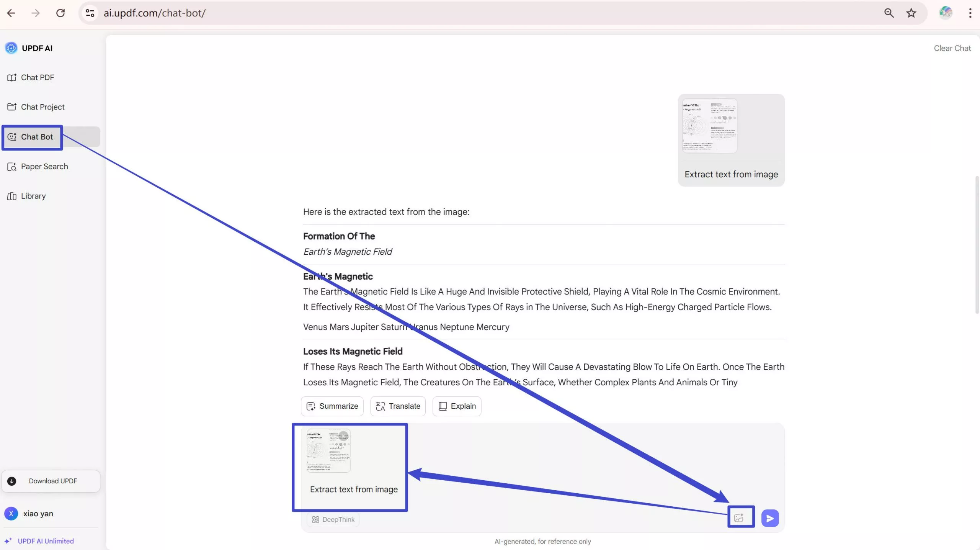Image resolution: width=980 pixels, height=550 pixels.
Task: Click the Summarize button
Action: (x=332, y=406)
